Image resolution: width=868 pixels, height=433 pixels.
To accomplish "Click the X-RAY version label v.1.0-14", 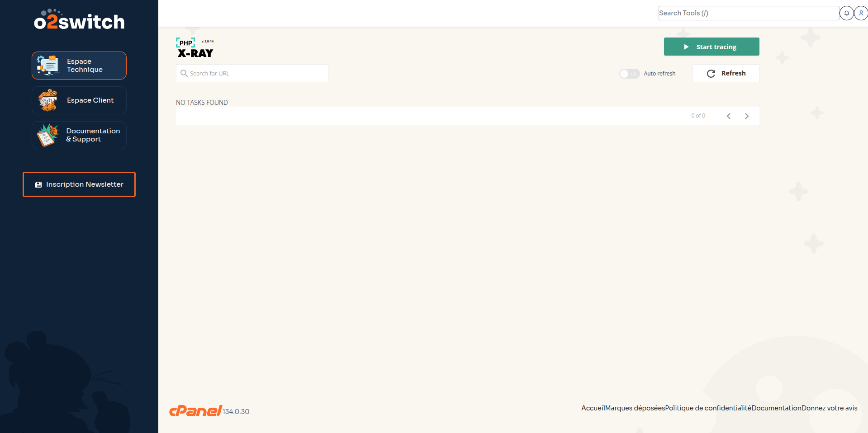I will pos(208,41).
